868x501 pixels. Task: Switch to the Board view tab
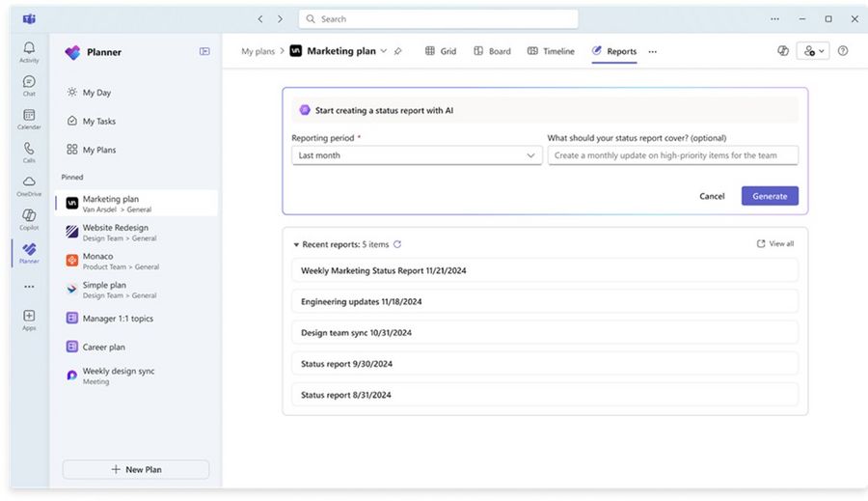pyautogui.click(x=492, y=51)
